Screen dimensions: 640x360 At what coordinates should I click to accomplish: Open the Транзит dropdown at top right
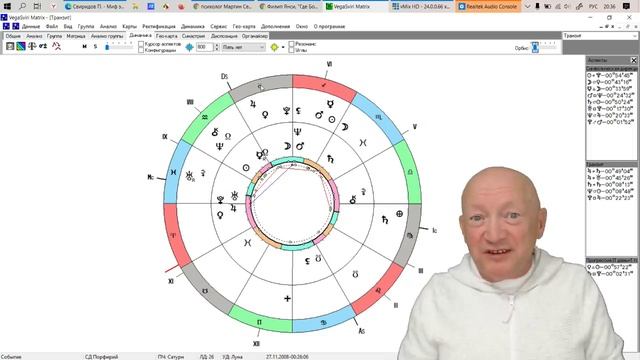coord(600,36)
